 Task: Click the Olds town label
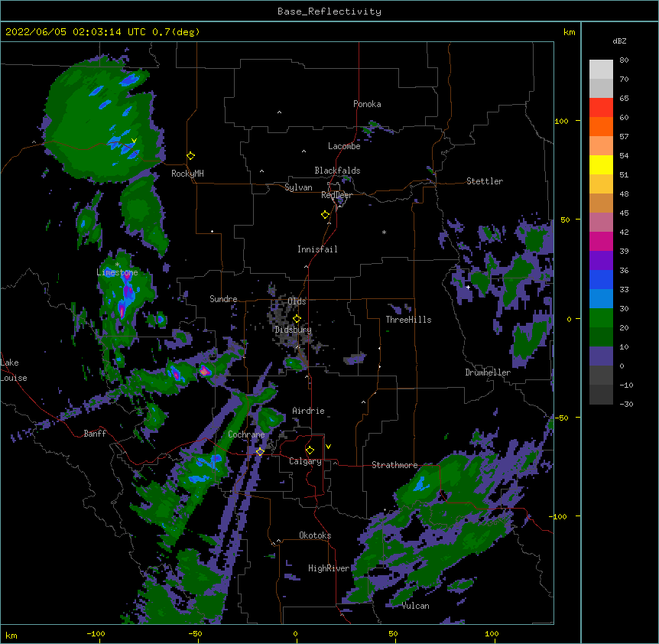point(297,301)
